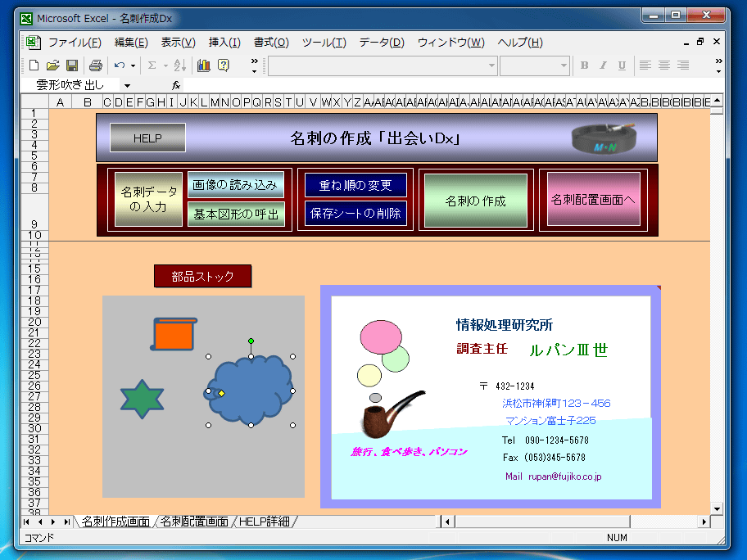This screenshot has height=560, width=747.
Task: Click the sort ascending icon
Action: [x=180, y=65]
